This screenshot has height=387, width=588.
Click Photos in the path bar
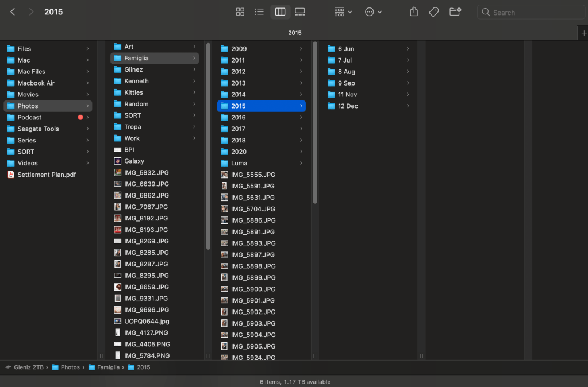pyautogui.click(x=70, y=367)
